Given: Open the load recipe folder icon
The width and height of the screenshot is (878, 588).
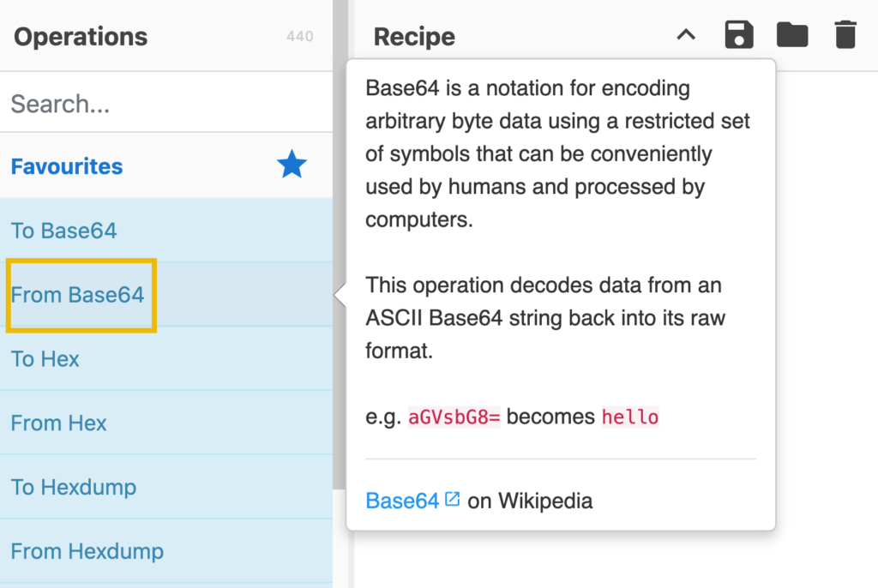Looking at the screenshot, I should (791, 35).
